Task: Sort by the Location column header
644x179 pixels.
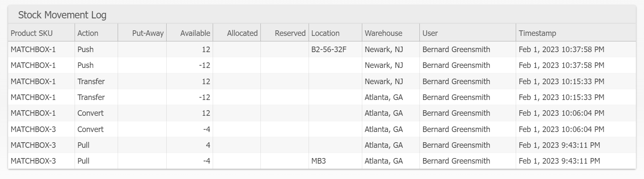Action: [326, 33]
